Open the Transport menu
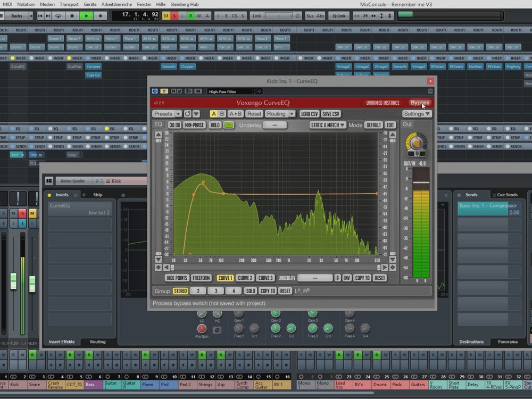This screenshot has width=532, height=399. [x=69, y=4]
